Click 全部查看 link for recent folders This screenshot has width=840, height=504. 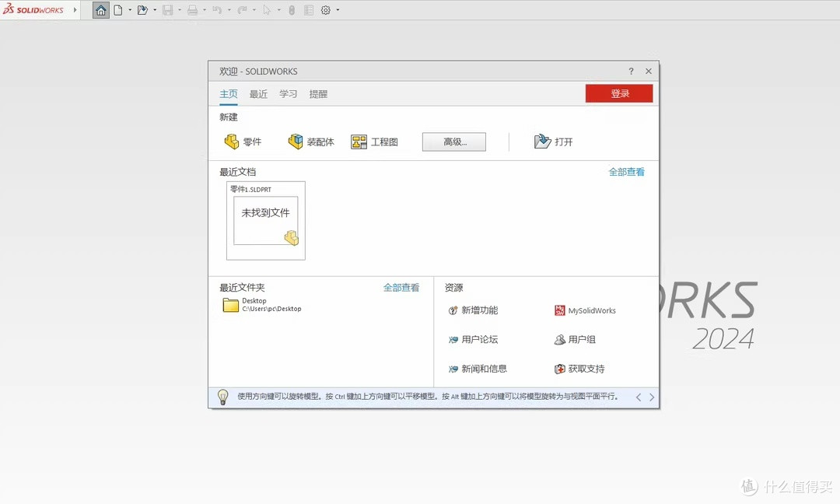pos(401,288)
